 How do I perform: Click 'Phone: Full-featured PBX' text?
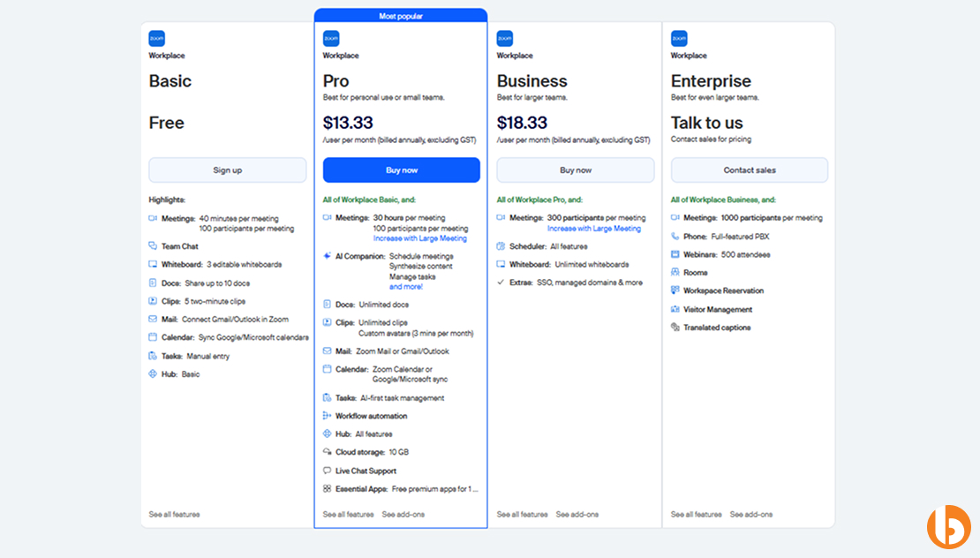tap(727, 237)
